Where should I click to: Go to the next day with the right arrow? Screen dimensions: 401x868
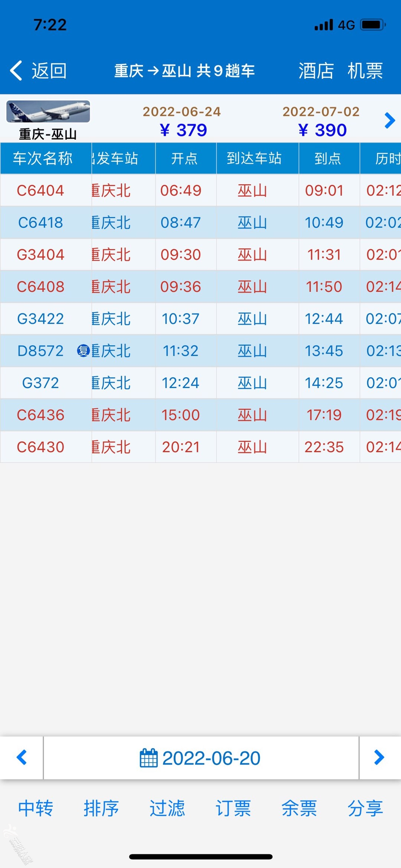tap(379, 757)
